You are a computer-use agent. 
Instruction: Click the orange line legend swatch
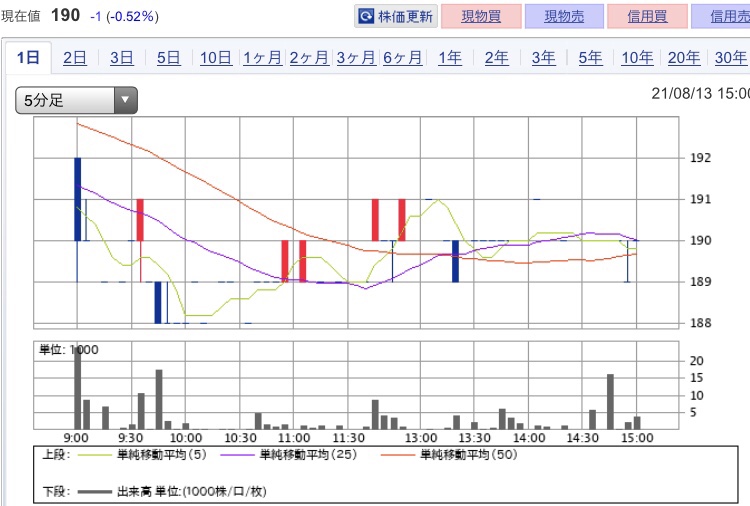[398, 455]
